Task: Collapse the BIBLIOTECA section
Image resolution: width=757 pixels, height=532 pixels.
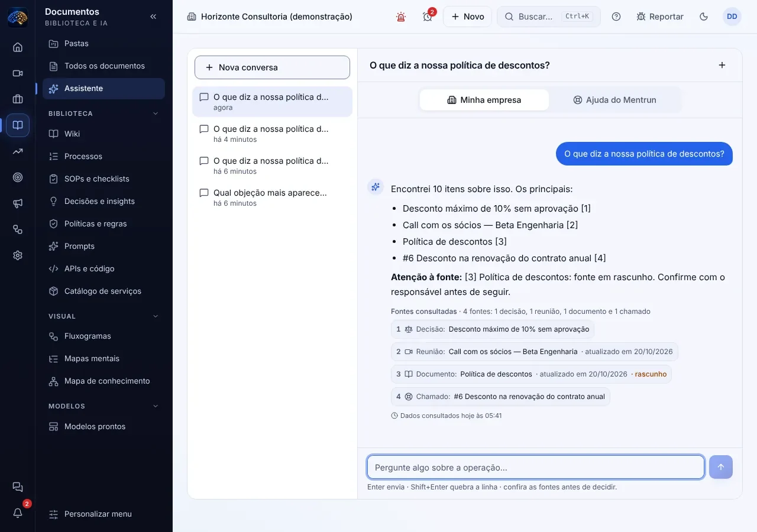Action: (156, 113)
